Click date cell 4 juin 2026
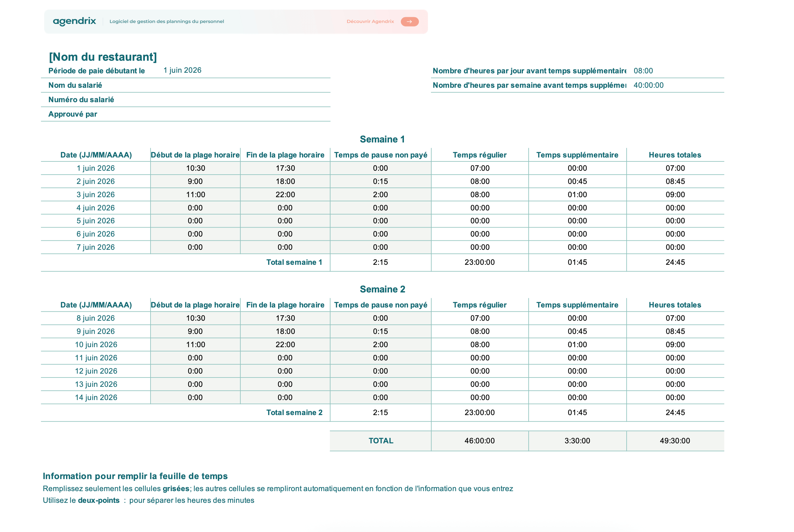Viewport: 794px width, 532px height. (96, 208)
